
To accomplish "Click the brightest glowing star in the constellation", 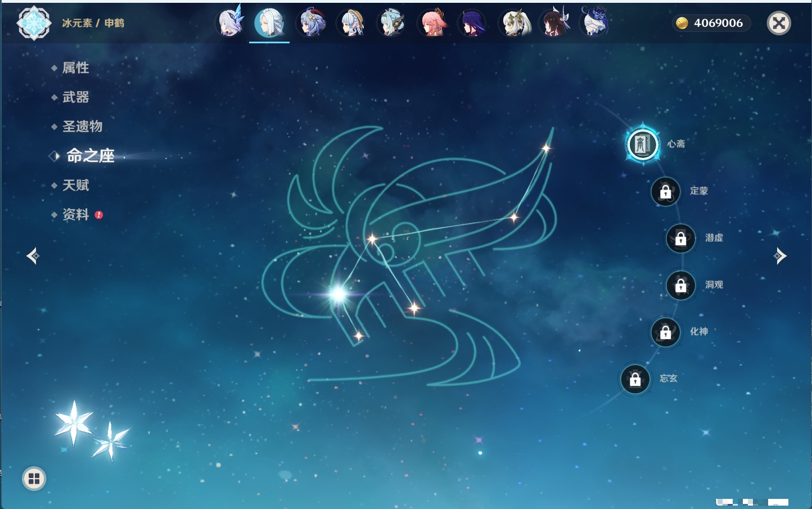I will pos(339,294).
